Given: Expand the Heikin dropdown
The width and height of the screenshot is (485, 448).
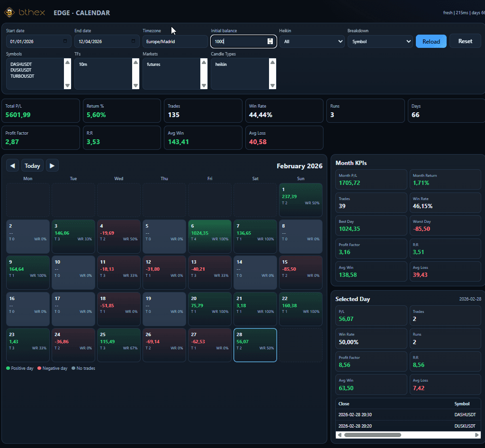Looking at the screenshot, I should (x=312, y=42).
